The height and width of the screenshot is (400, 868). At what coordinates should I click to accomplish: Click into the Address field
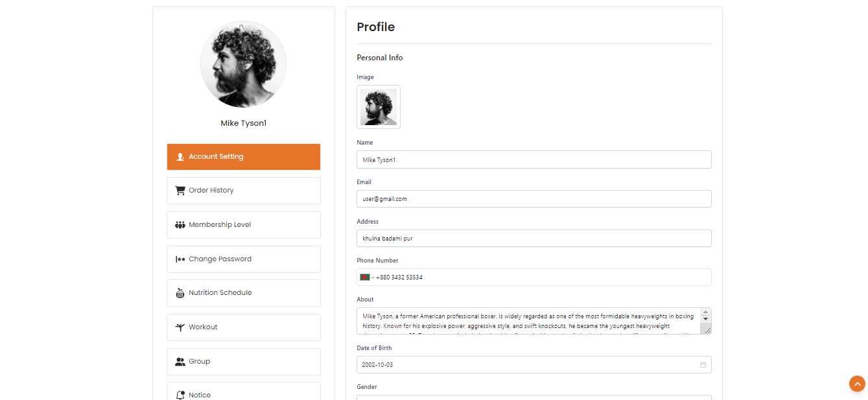(534, 239)
